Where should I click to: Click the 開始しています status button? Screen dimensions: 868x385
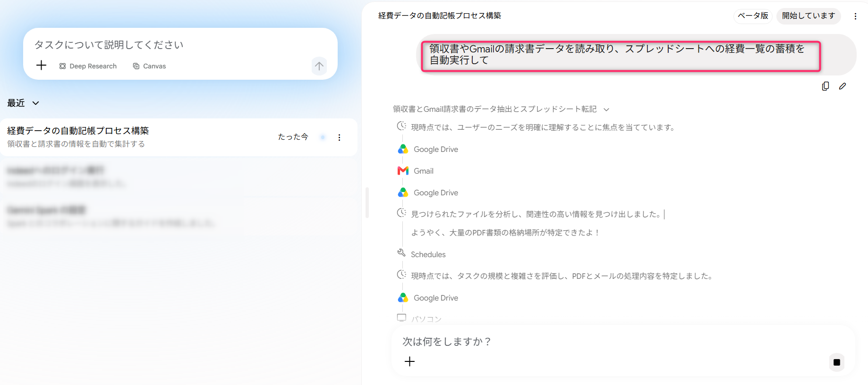pyautogui.click(x=808, y=16)
